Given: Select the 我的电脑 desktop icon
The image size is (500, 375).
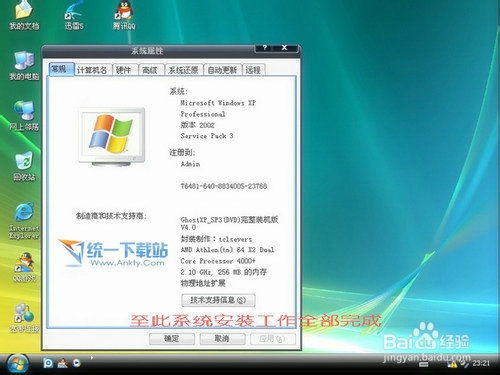Looking at the screenshot, I should click(24, 66).
